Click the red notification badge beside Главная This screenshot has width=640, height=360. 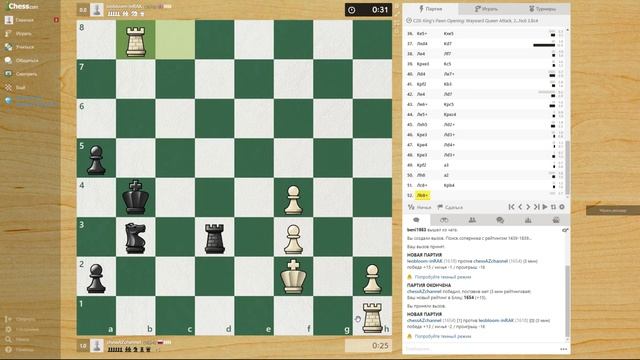pyautogui.click(x=56, y=20)
